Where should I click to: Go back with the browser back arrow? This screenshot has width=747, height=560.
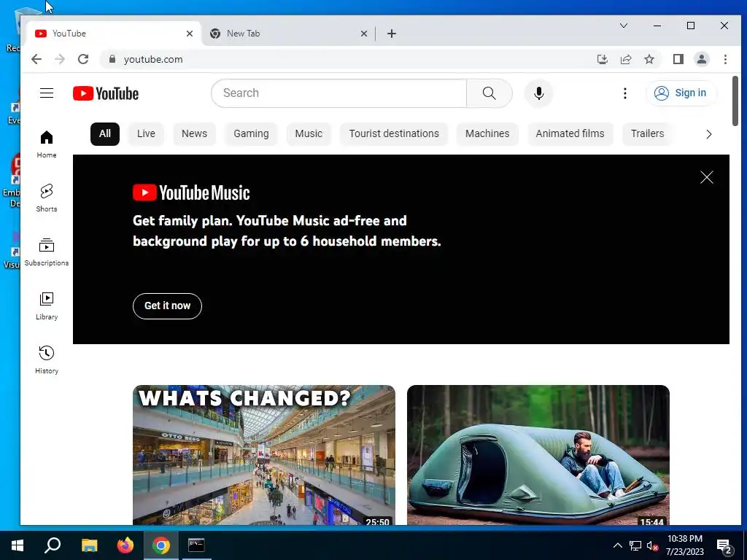coord(36,59)
